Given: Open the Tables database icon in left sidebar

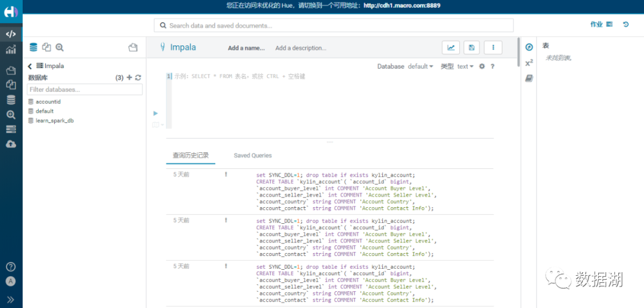Looking at the screenshot, I should [11, 100].
